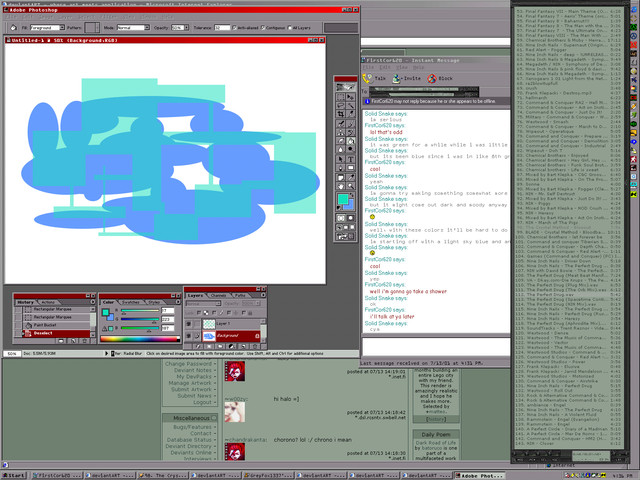Select the Hand tool
The image size is (640, 480).
[x=340, y=186]
